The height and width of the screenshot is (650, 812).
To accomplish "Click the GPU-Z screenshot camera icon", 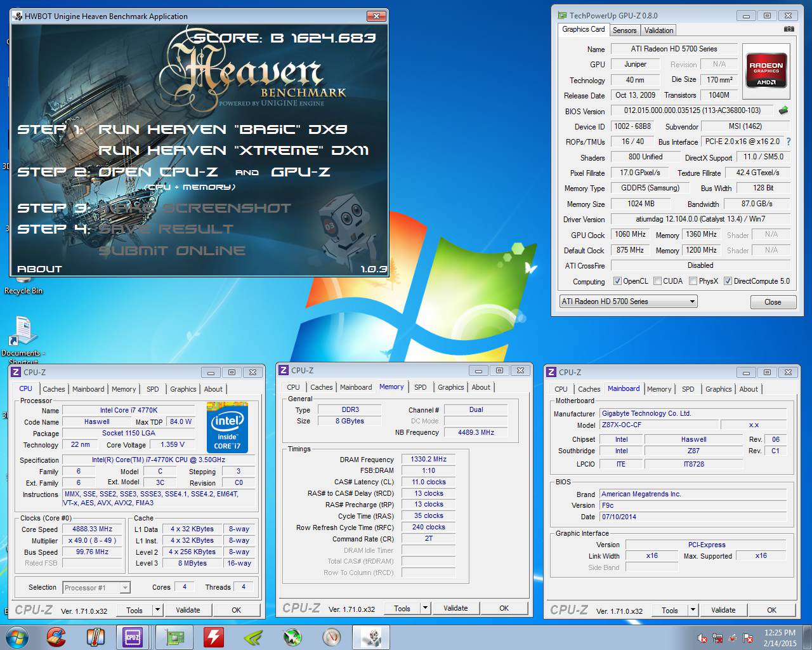I will (x=789, y=29).
